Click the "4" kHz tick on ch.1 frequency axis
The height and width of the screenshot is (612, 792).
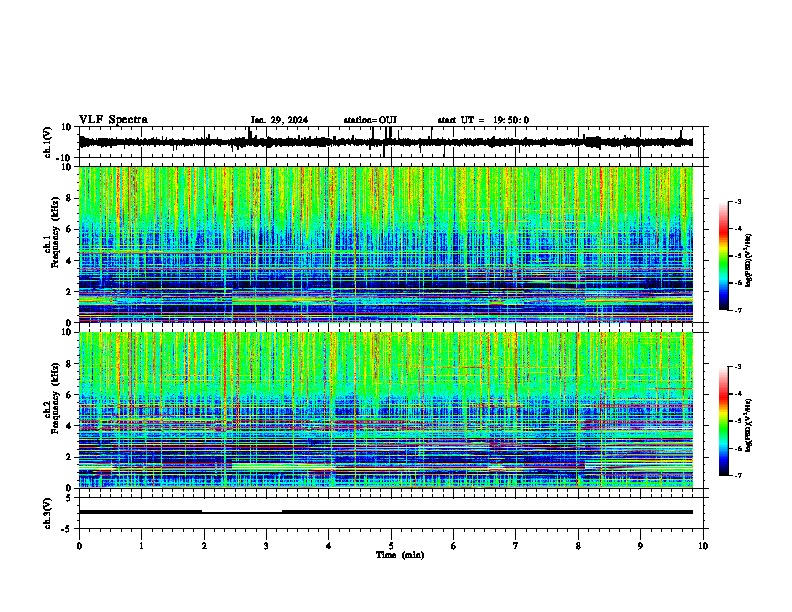[69, 261]
